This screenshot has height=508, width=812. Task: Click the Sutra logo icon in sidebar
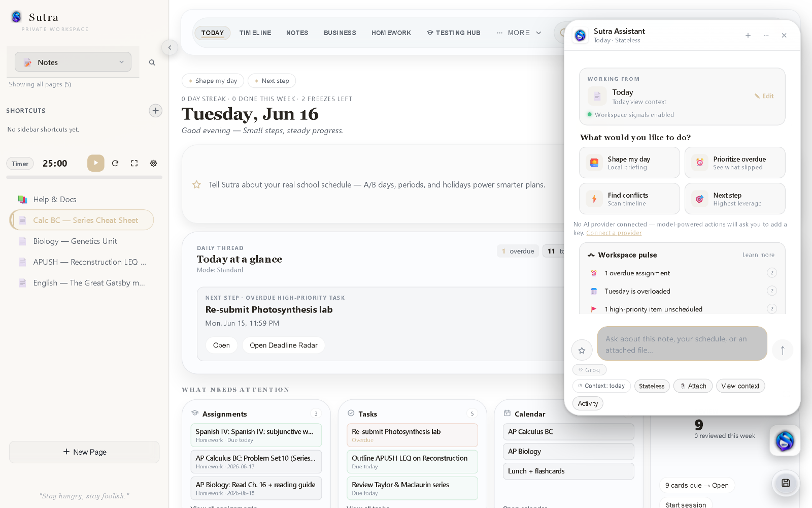tap(16, 17)
